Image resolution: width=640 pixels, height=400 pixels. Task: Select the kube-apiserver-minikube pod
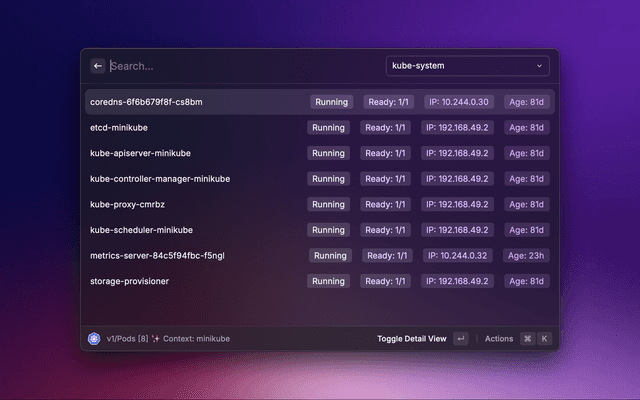[141, 153]
